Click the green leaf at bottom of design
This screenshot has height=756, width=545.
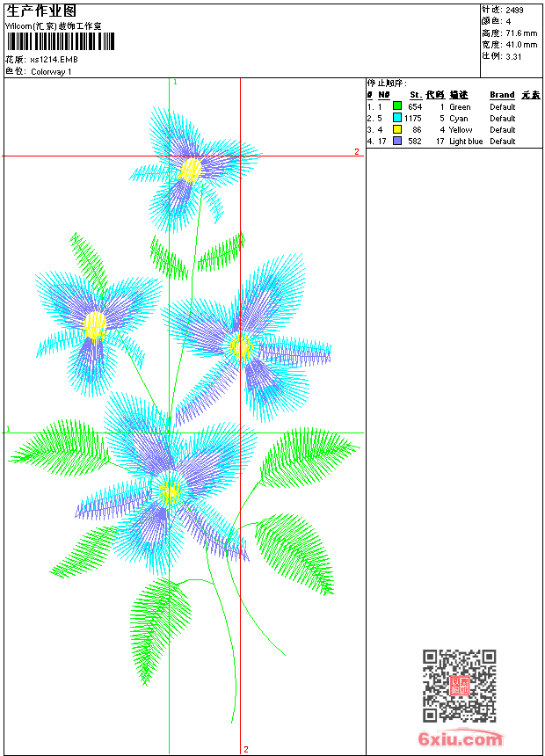point(159,629)
